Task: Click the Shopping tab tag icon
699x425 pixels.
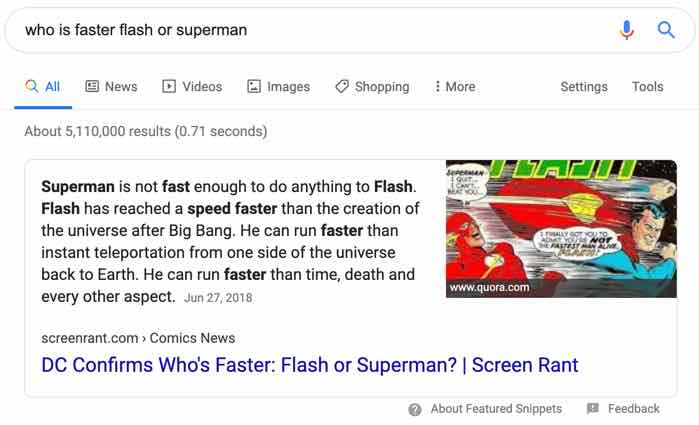Action: 342,87
